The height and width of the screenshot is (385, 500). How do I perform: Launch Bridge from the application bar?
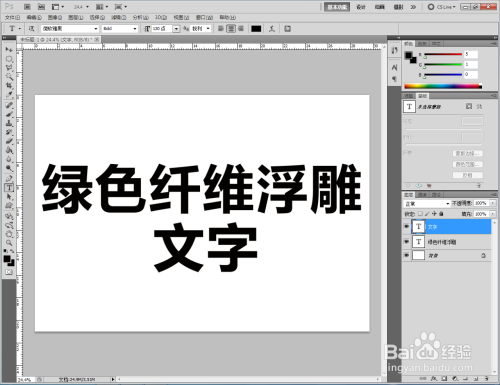pyautogui.click(x=27, y=7)
